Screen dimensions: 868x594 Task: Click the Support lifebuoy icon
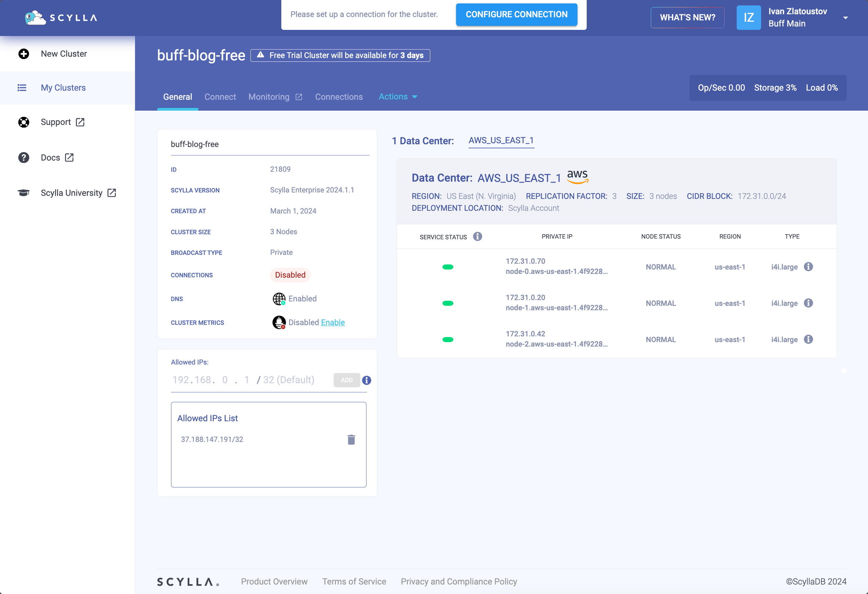(23, 122)
